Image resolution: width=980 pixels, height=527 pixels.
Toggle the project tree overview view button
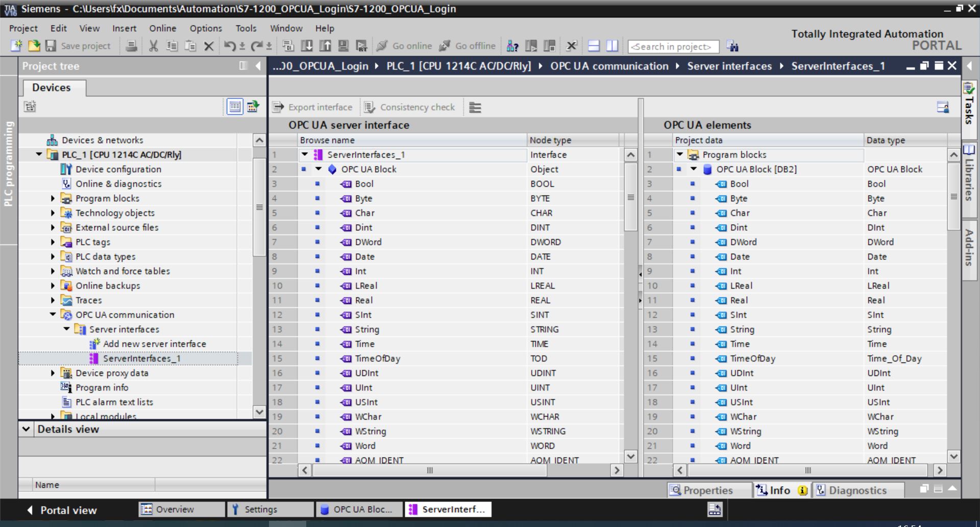(x=235, y=106)
